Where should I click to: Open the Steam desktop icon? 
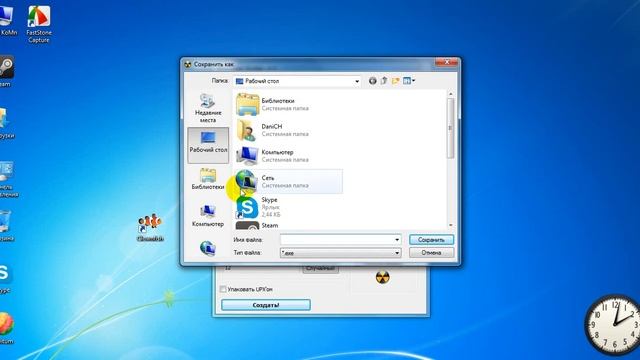click(6, 71)
